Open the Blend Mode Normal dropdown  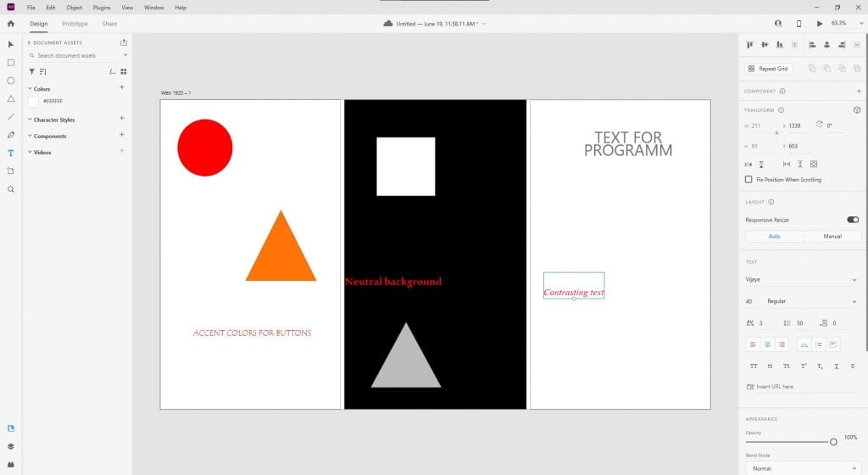tap(802, 468)
